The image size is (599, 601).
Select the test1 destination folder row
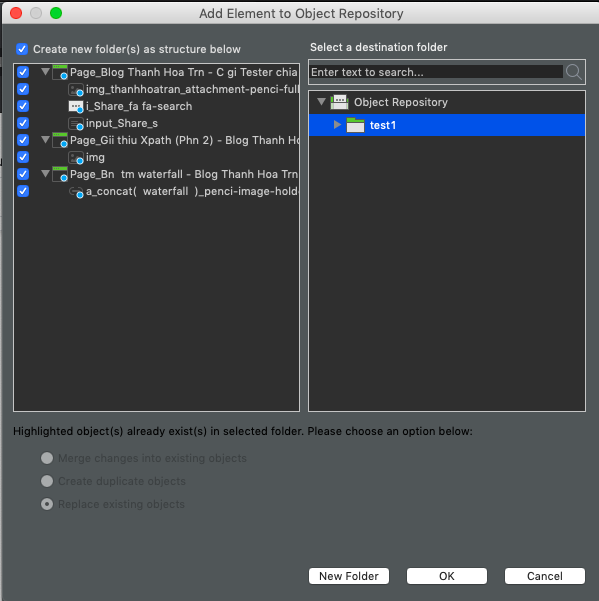click(447, 125)
